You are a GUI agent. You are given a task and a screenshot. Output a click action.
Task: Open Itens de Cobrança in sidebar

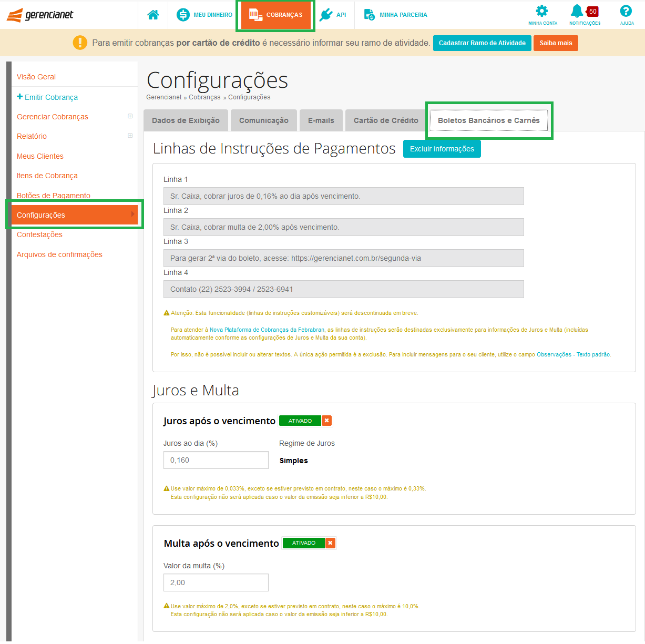(47, 176)
